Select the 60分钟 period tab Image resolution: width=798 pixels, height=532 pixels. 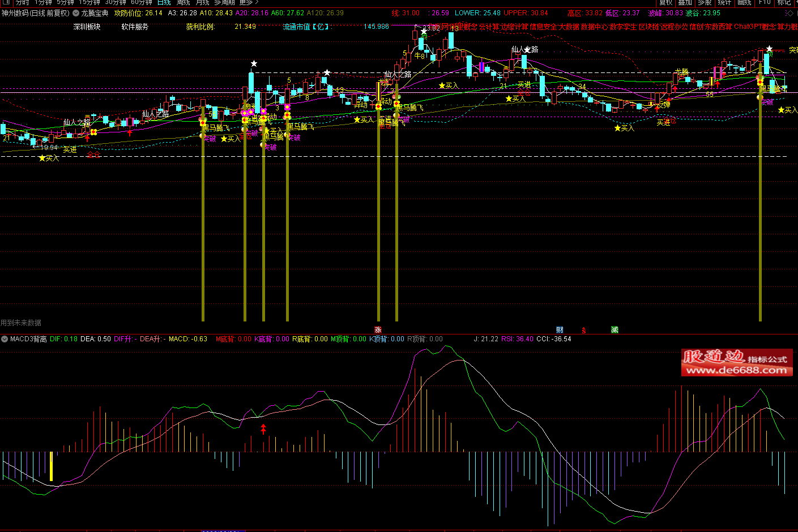142,2
